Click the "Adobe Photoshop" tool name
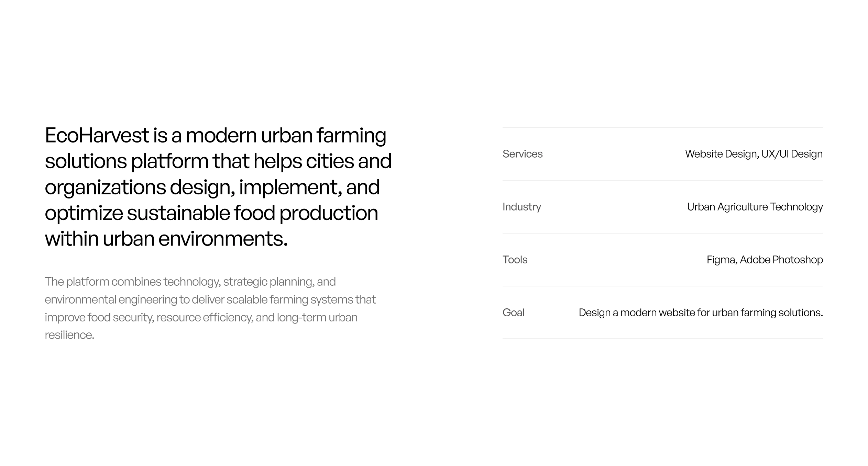The image size is (868, 466). point(781,260)
